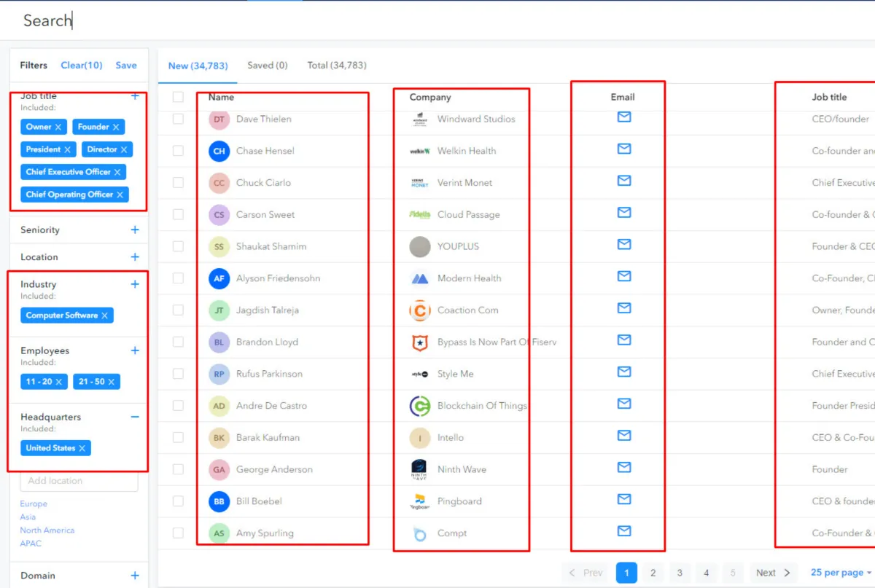Open the email icon for Rufus Parkinson
875x588 pixels.
click(624, 372)
